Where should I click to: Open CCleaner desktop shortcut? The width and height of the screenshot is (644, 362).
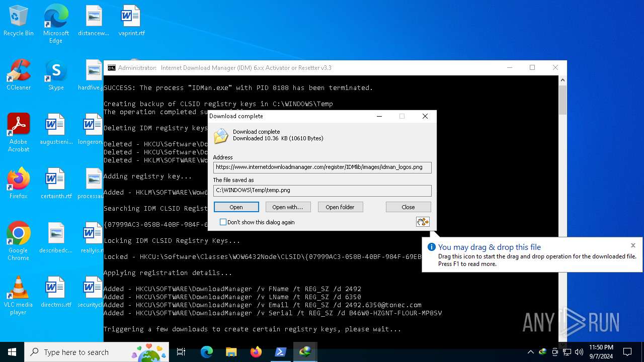[x=19, y=75]
